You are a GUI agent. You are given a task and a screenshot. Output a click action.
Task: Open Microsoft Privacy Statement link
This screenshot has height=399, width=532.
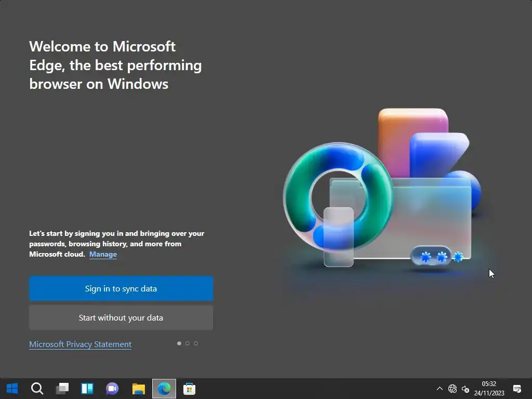(x=81, y=344)
